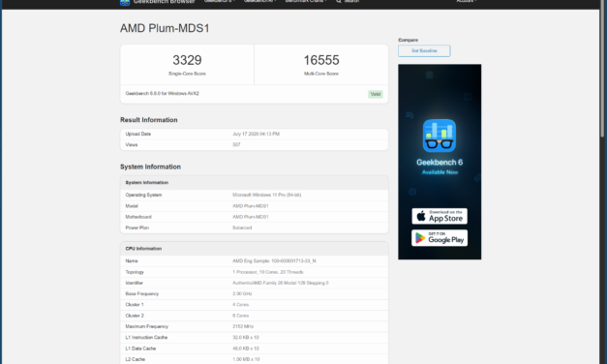Click the Set Baseline button
Image resolution: width=607 pixels, height=364 pixels.
pyautogui.click(x=424, y=50)
